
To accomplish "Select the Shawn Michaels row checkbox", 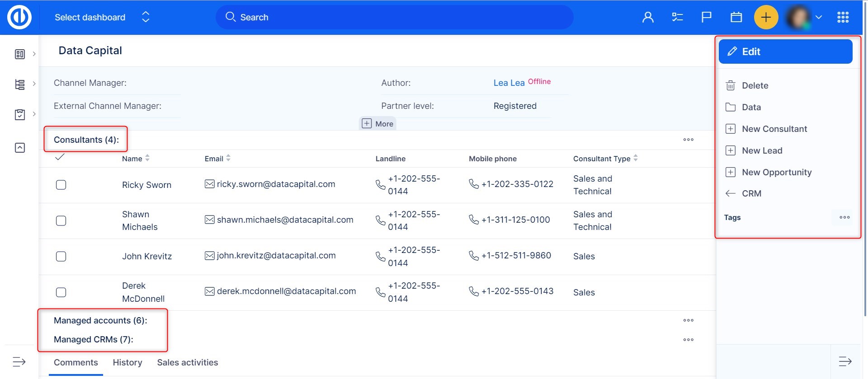I will tap(61, 220).
